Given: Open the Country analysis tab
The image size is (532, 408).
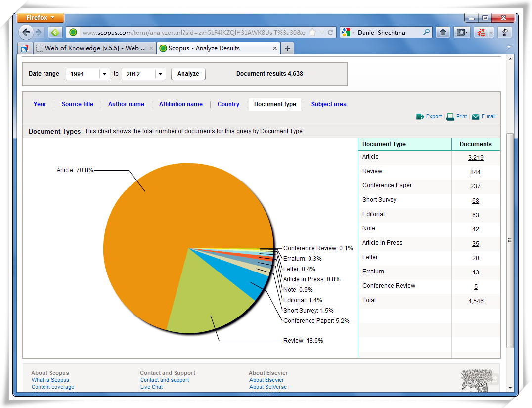Looking at the screenshot, I should (x=228, y=104).
